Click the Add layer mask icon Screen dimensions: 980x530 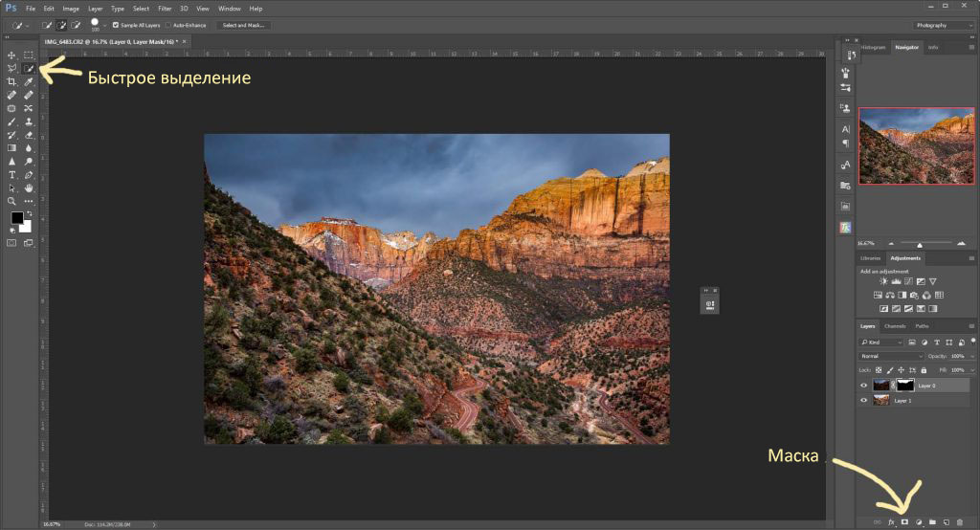[904, 521]
